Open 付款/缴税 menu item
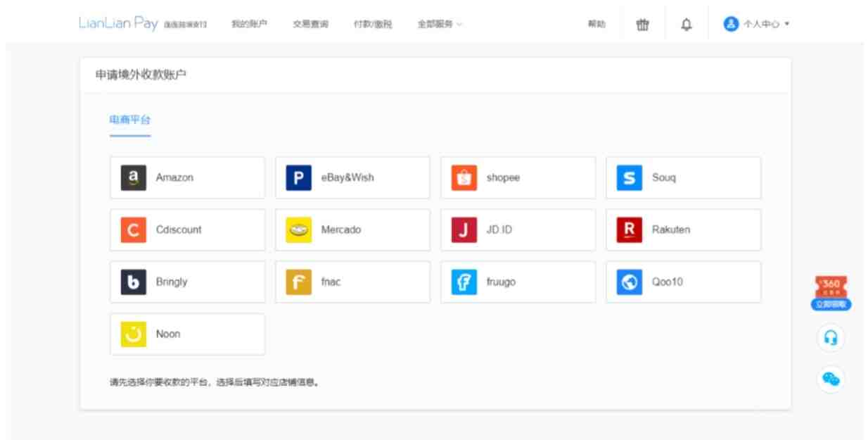This screenshot has height=440, width=868. 373,24
